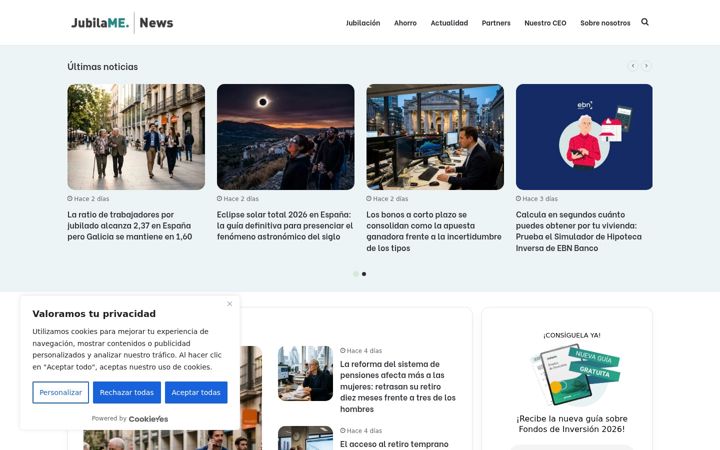Open the search magnifier icon in header
This screenshot has width=720, height=450.
645,22
